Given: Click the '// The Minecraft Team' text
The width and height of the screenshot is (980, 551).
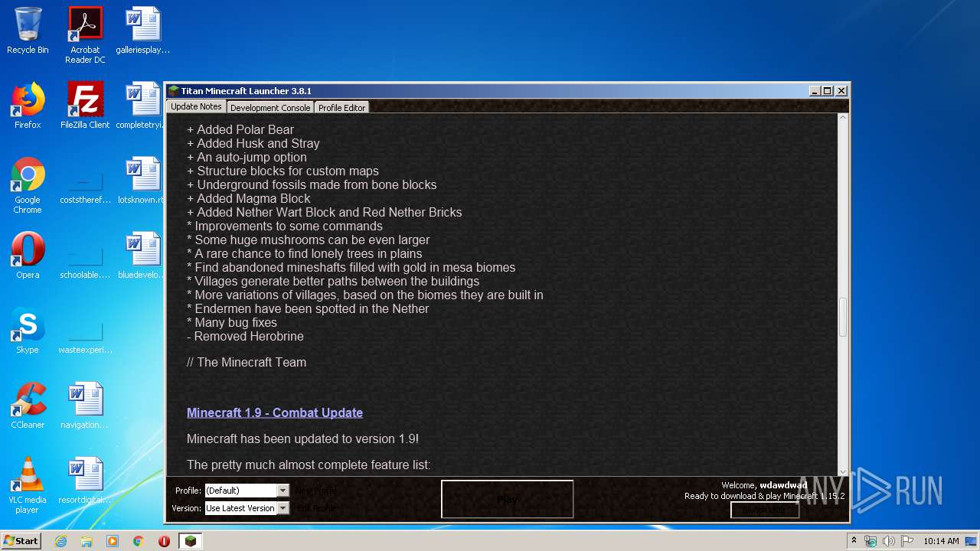Looking at the screenshot, I should click(x=247, y=362).
